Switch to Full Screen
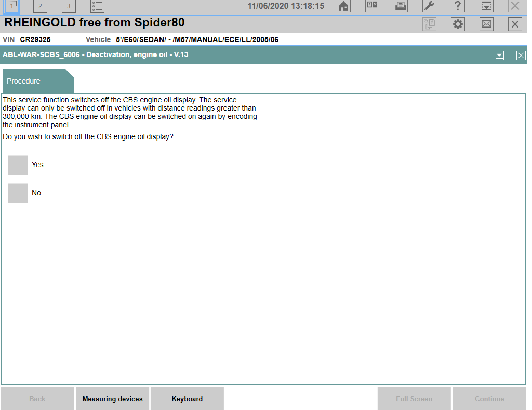532x410 pixels. tap(414, 399)
